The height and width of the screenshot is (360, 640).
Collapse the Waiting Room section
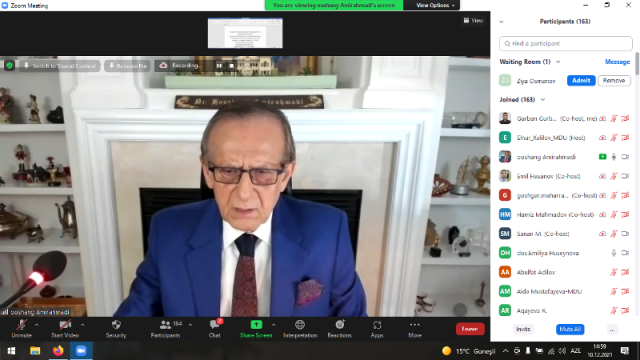pos(558,62)
